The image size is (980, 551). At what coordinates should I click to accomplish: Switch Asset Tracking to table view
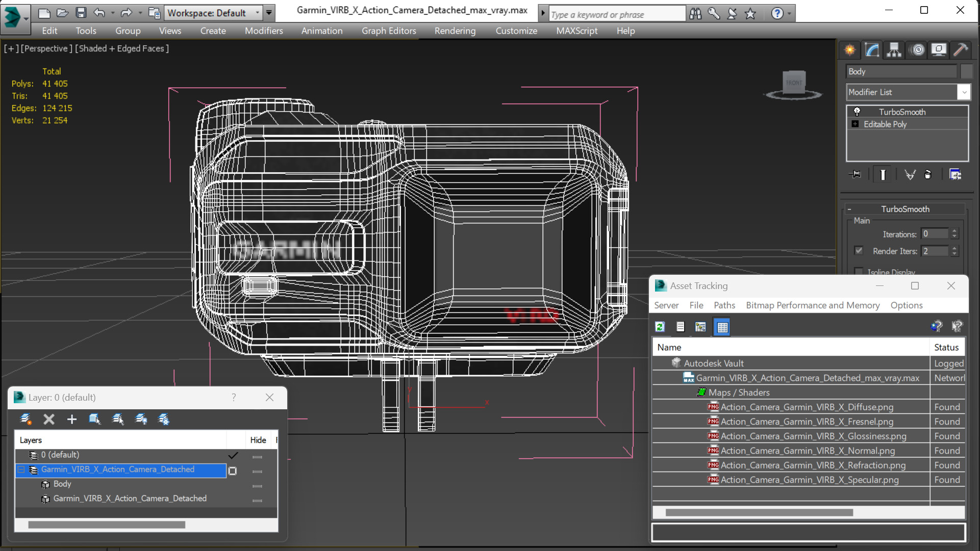coord(722,327)
